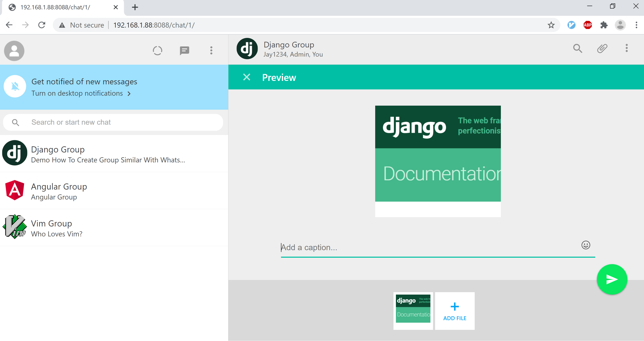644x341 pixels.
Task: Open the user profile avatar in sidebar
Action: click(14, 51)
